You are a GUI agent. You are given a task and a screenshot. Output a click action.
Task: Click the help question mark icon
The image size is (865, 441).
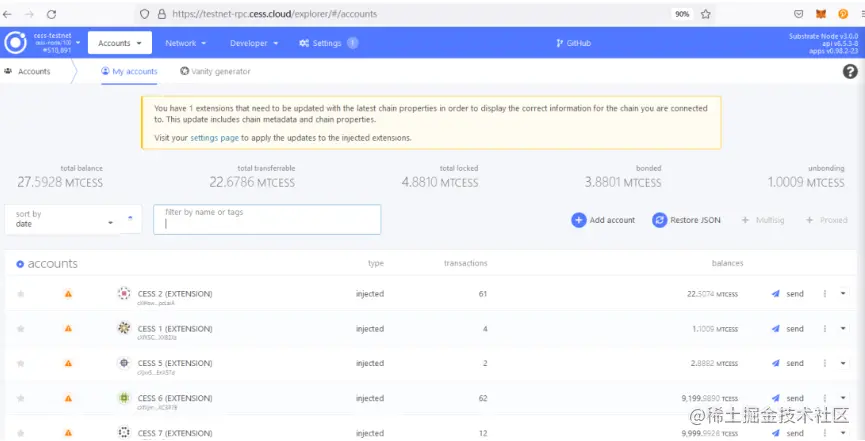(850, 71)
